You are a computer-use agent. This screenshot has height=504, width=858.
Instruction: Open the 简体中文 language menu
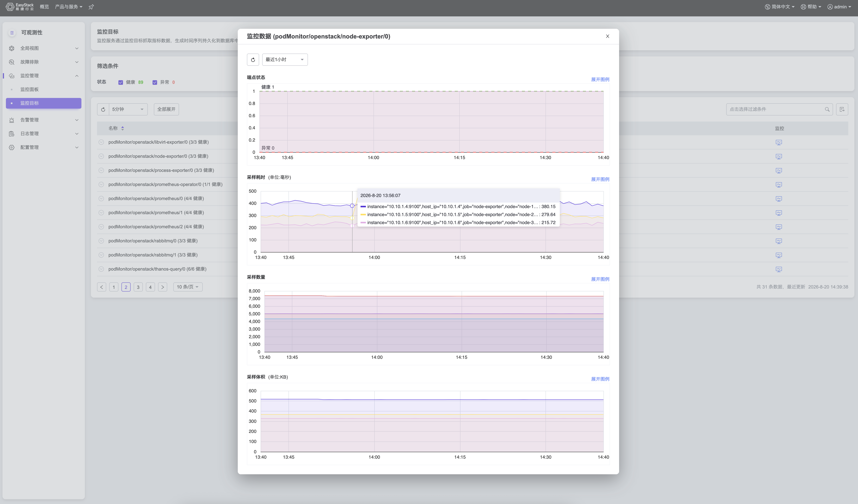[x=779, y=7]
